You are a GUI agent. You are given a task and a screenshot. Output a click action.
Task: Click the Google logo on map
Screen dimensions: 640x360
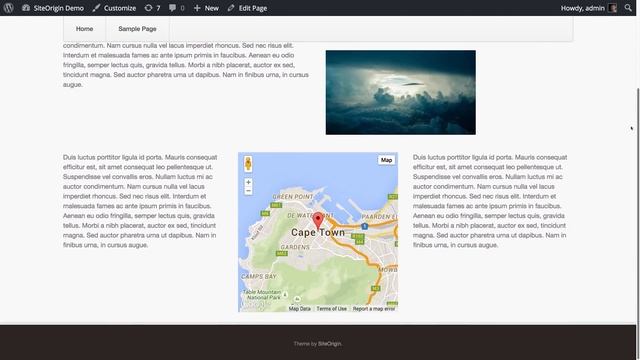(256, 305)
